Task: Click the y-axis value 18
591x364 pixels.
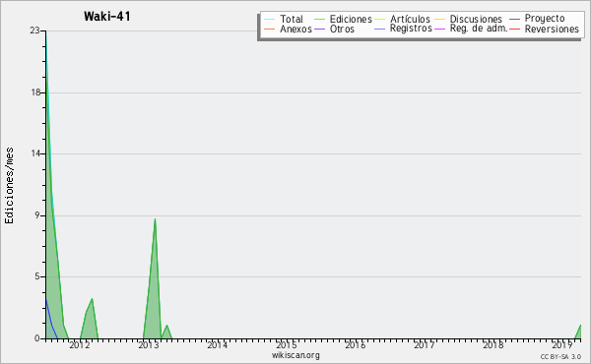Action: 35,92
